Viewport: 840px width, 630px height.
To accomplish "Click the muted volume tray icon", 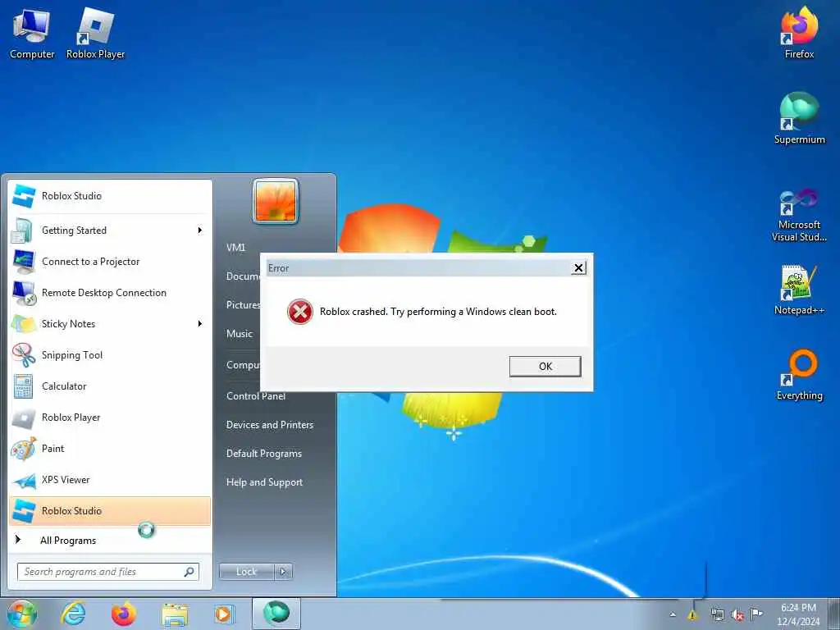I will tap(737, 615).
